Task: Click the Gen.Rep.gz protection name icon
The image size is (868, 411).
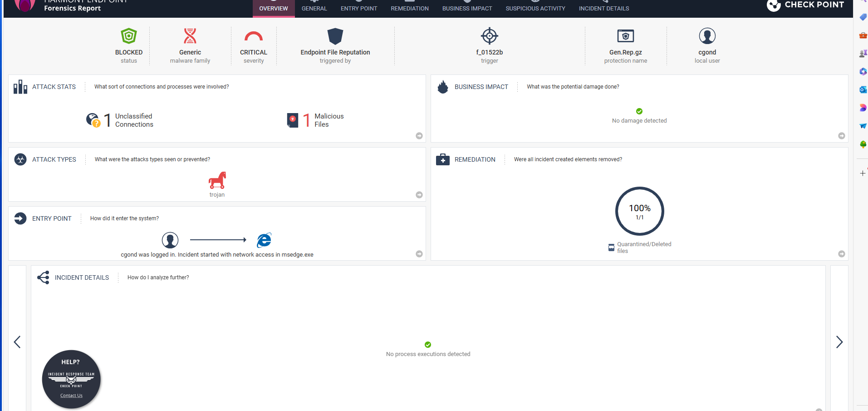Action: tap(626, 36)
